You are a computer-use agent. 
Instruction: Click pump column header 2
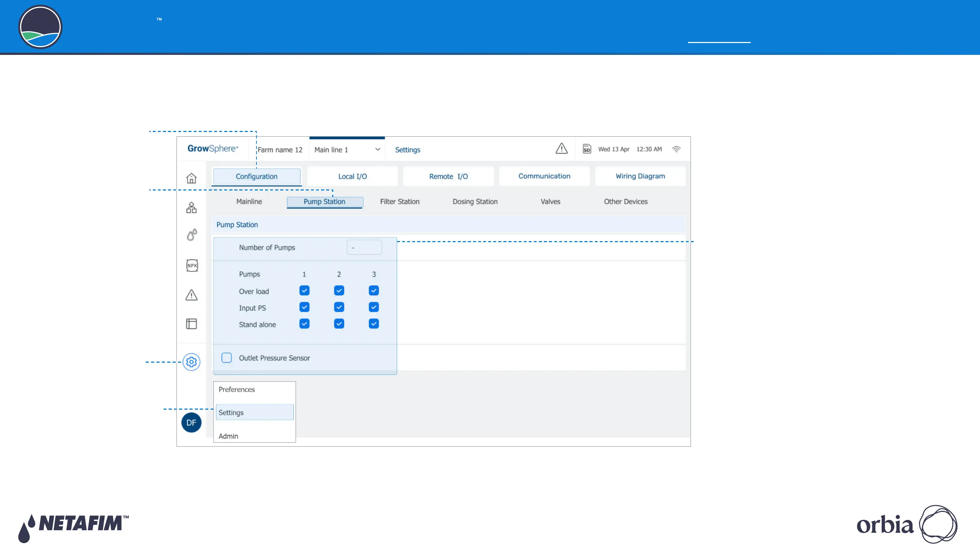[339, 274]
